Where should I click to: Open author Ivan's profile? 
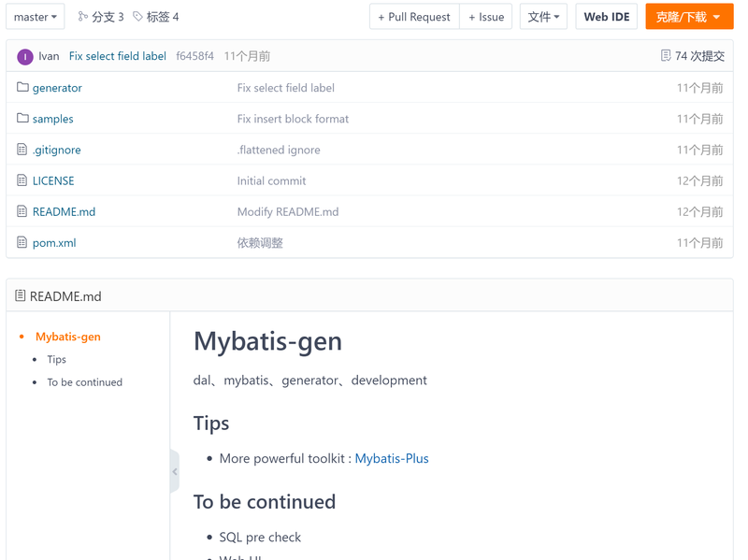coord(49,56)
